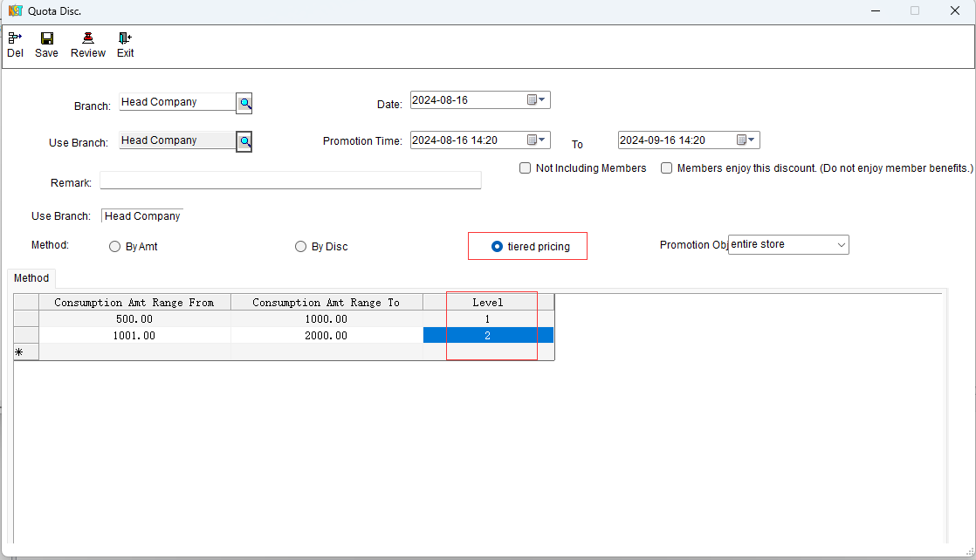
Task: Check Members enjoy this discount option
Action: tap(667, 168)
